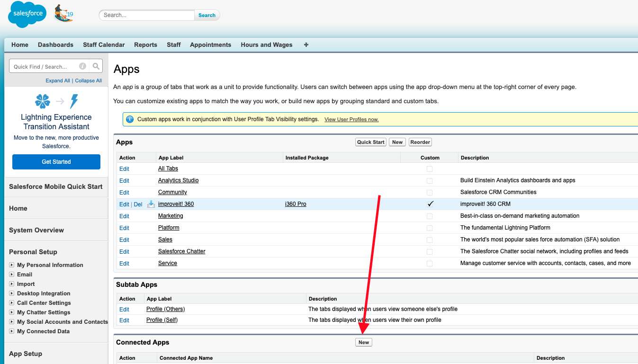Click Expand All in the sidebar
The image size is (638, 364).
click(x=58, y=80)
